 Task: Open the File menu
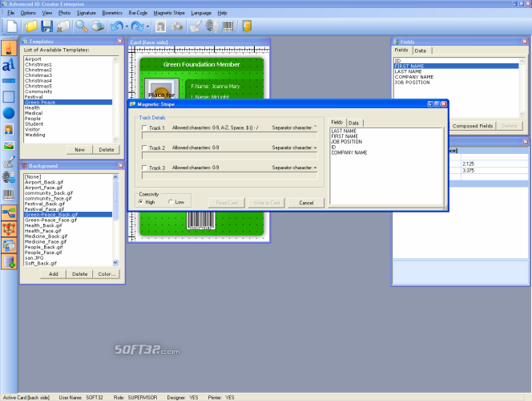(11, 13)
